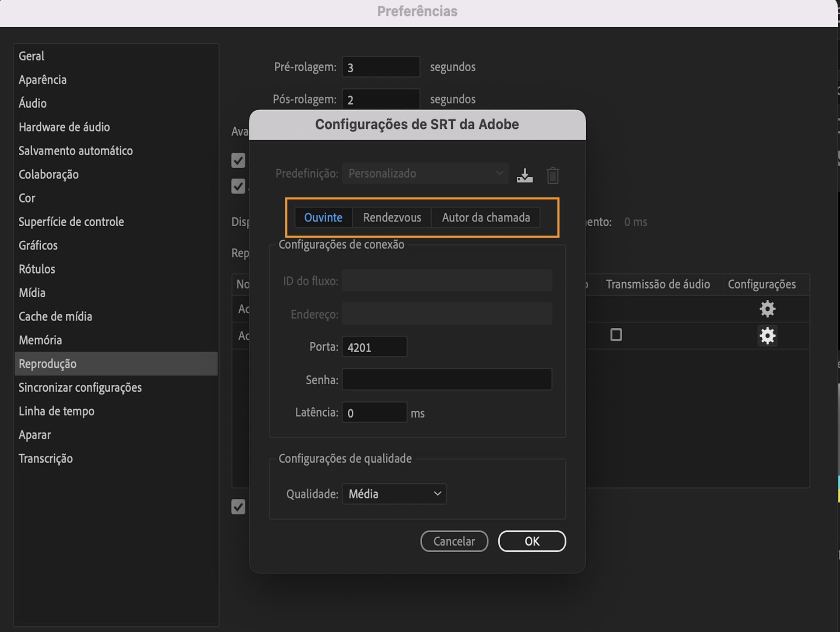Viewport: 840px width, 632px height.
Task: Uncheck the second checked checkbox on the left
Action: [238, 186]
